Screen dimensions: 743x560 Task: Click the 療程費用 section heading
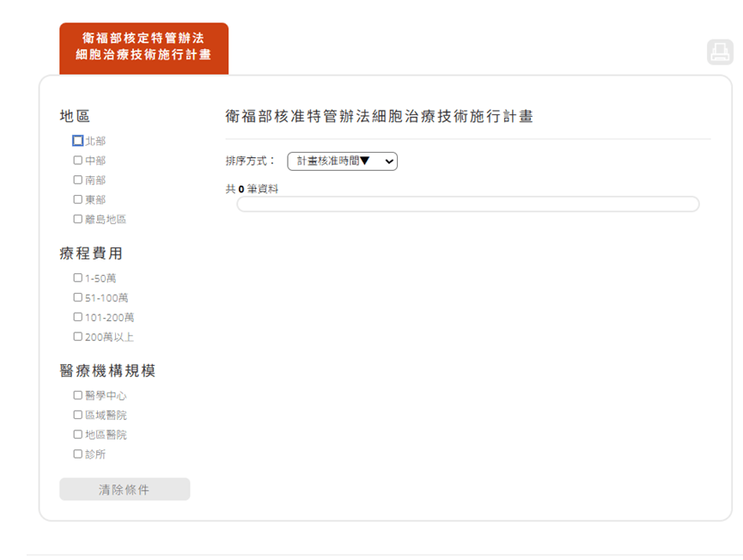point(91,253)
